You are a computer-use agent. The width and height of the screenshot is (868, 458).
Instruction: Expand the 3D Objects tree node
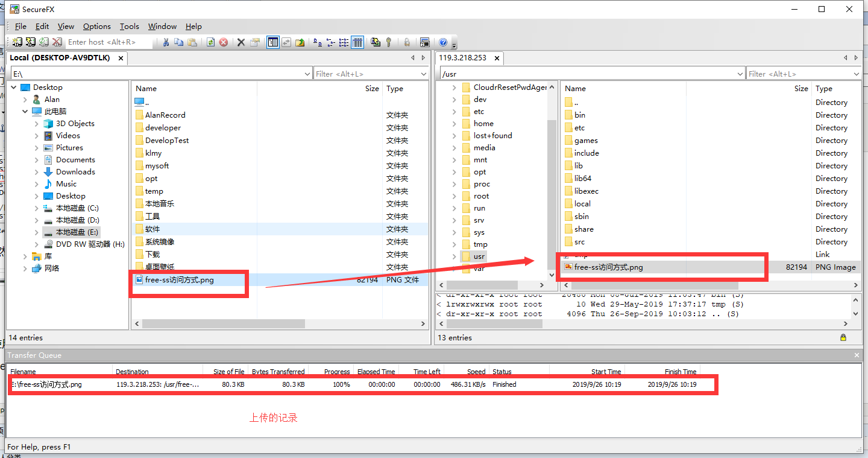(x=37, y=124)
